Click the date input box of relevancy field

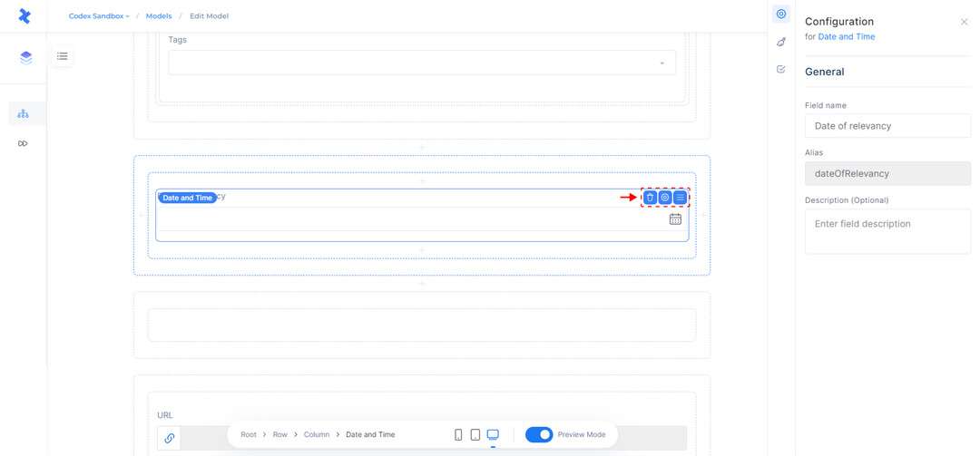(422, 219)
